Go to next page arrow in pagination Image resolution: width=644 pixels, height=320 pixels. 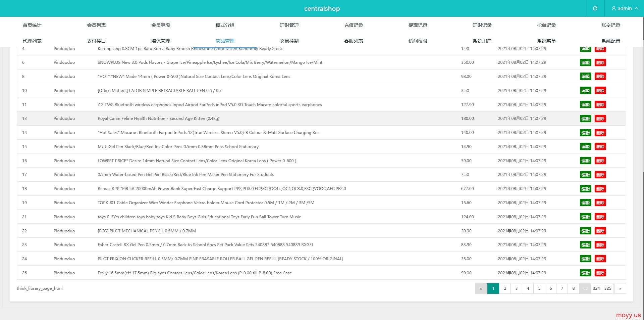point(620,288)
